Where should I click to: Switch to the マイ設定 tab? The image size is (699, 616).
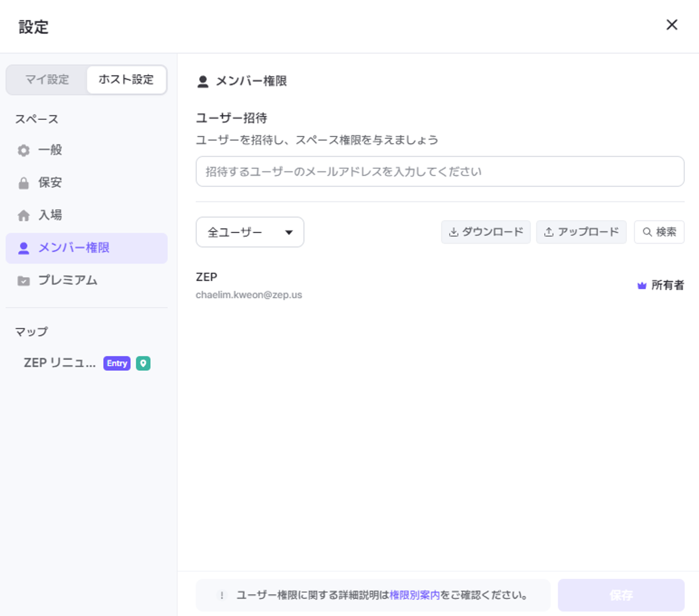pos(47,79)
